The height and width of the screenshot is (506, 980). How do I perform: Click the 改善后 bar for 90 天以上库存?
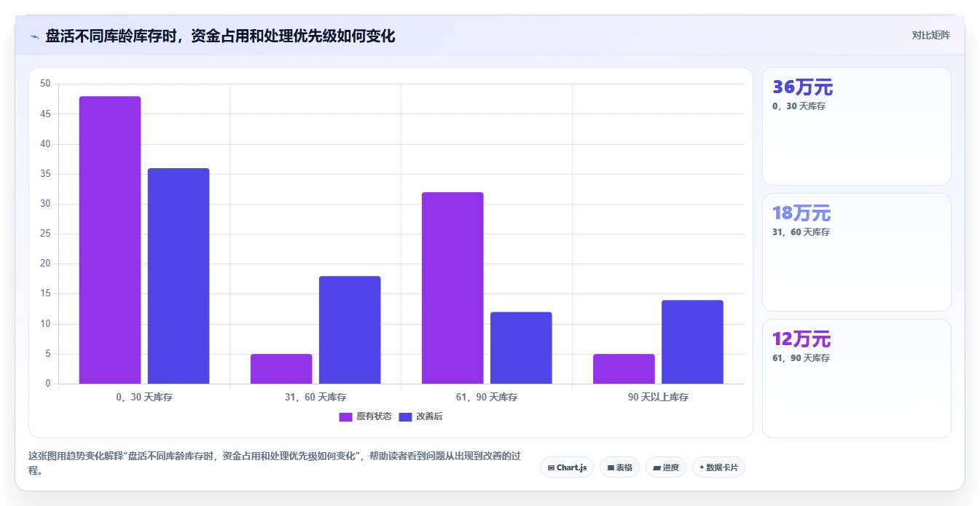tap(692, 341)
